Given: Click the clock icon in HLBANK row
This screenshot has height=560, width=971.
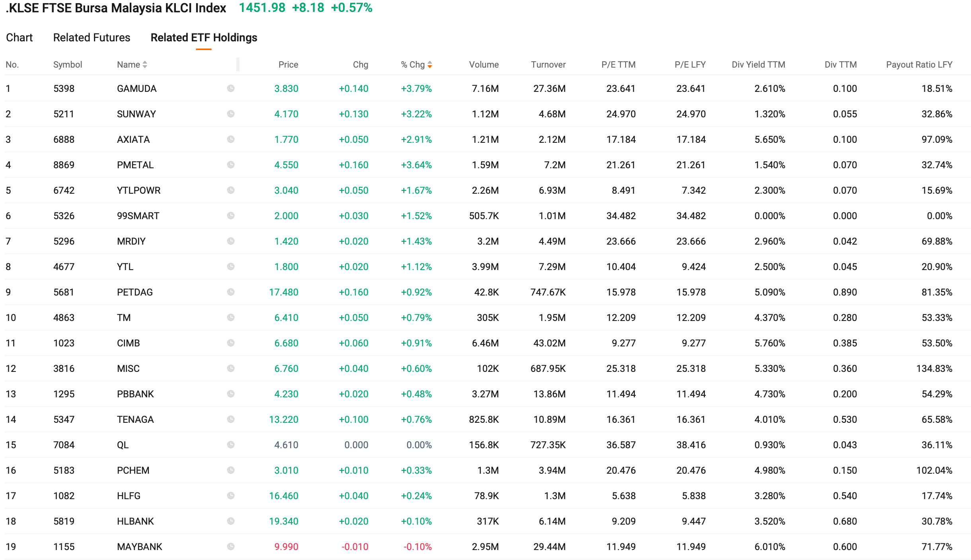Looking at the screenshot, I should click(231, 521).
